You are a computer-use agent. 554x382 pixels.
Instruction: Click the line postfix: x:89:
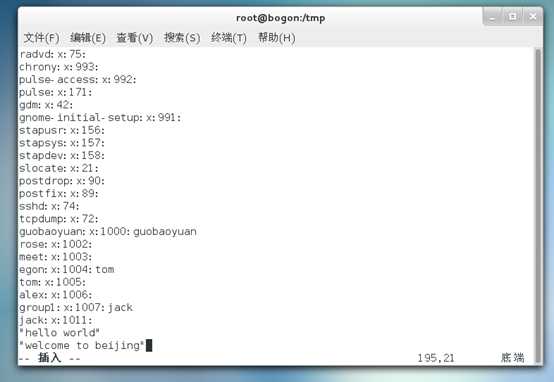59,194
